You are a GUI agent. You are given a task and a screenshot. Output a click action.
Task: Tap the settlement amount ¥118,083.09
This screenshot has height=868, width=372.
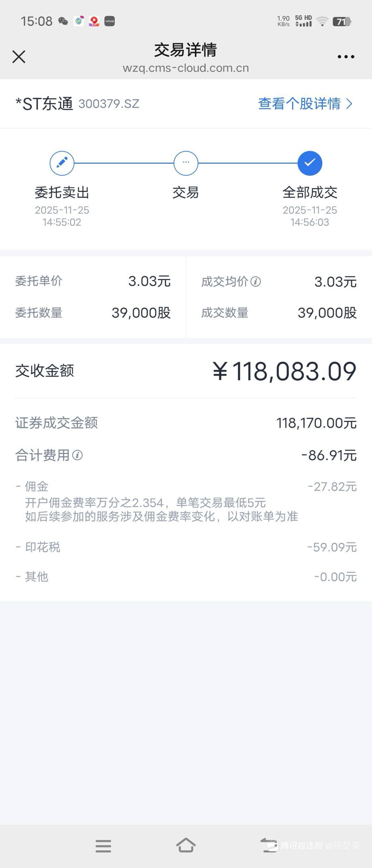[284, 372]
